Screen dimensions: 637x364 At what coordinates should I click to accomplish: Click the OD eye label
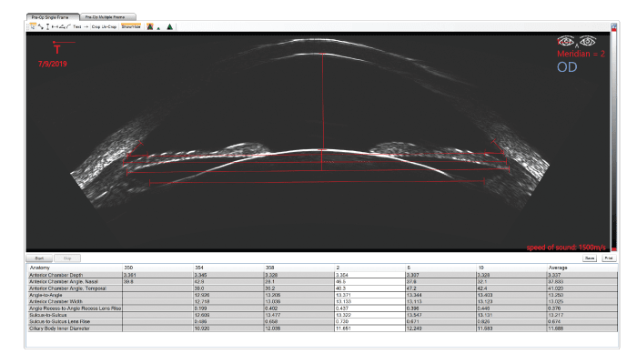click(567, 67)
